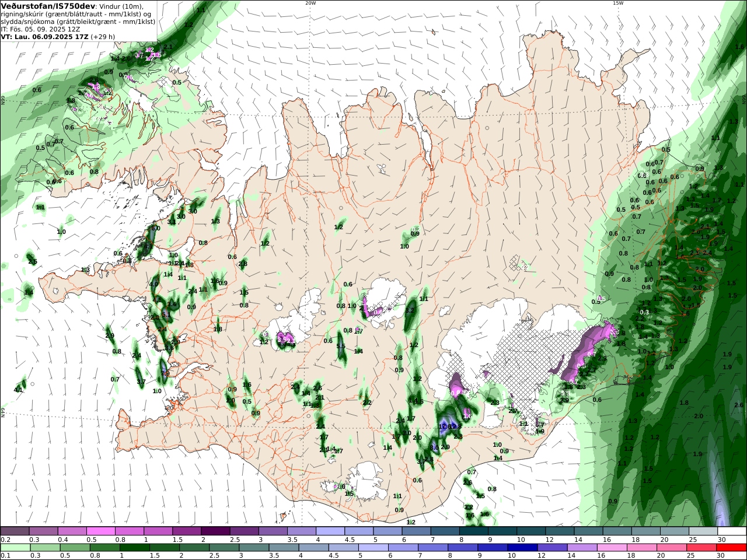Select the bright pink swatch between 0.5 and 0.8, top legend row
Viewport: 747px width, 560px height.
[100, 531]
